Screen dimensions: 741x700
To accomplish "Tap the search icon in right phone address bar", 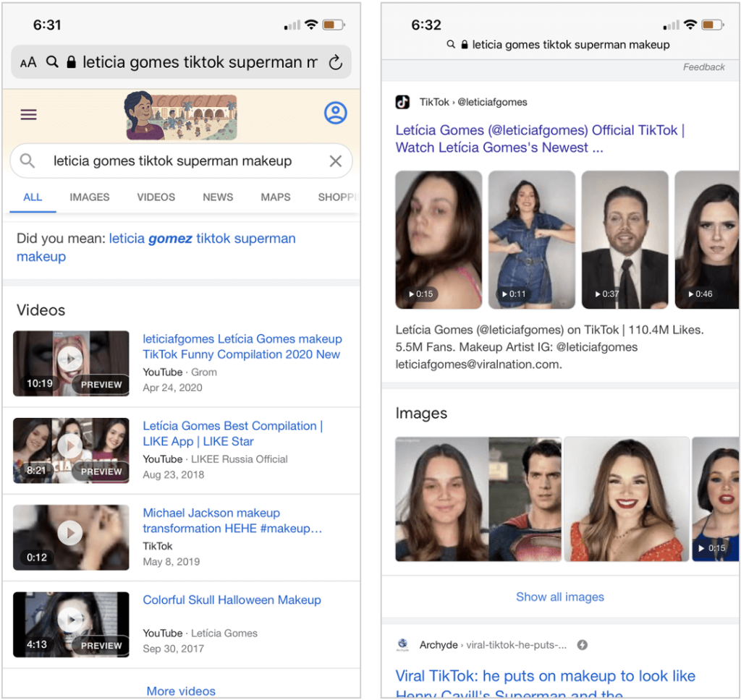I will point(452,44).
